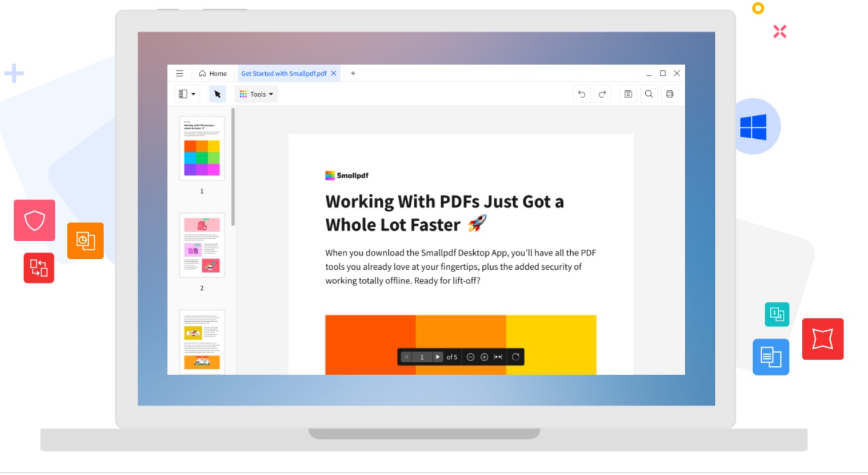
Task: Click the blue Word document icon
Action: [x=771, y=357]
